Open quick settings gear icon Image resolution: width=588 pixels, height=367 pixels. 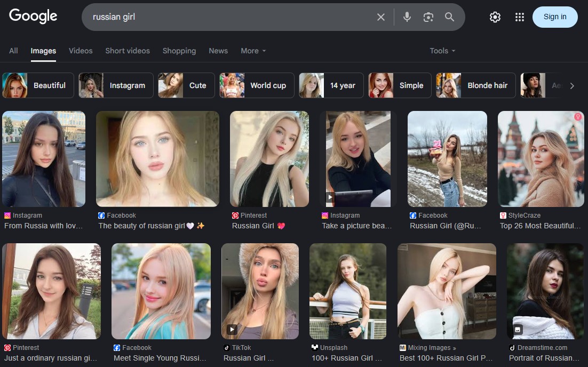click(495, 17)
